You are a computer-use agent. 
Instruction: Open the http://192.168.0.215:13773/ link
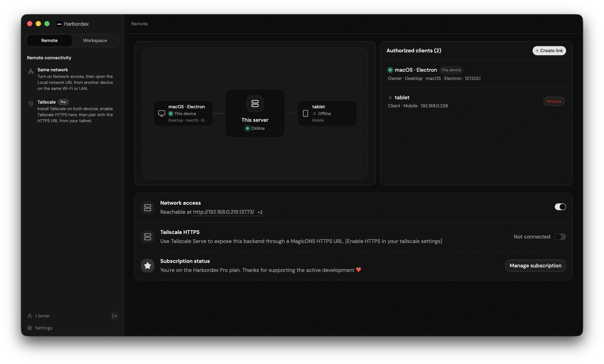(223, 212)
